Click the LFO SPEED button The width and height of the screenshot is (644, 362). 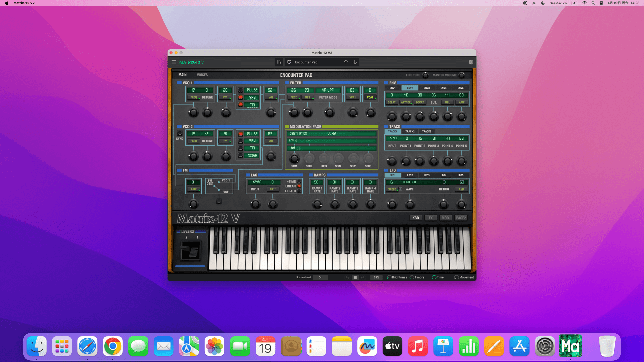tap(392, 189)
